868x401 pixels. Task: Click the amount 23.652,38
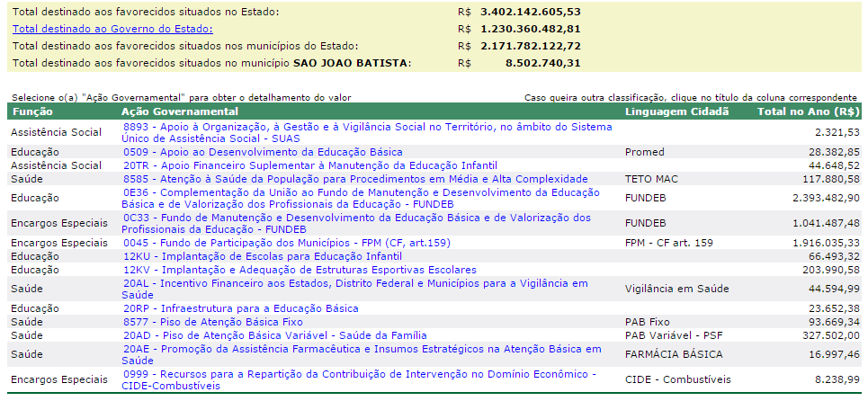pyautogui.click(x=835, y=308)
